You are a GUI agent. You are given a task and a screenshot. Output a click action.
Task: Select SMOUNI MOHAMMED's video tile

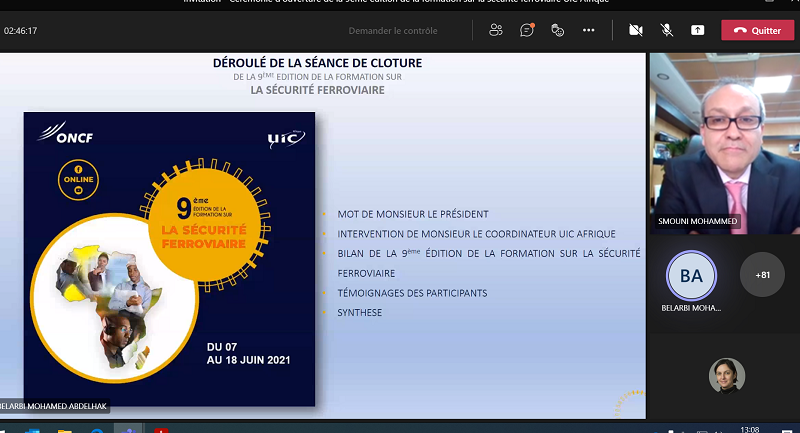pos(724,143)
